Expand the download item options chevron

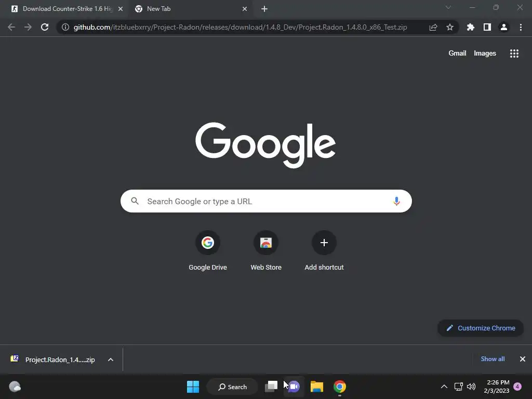click(111, 360)
